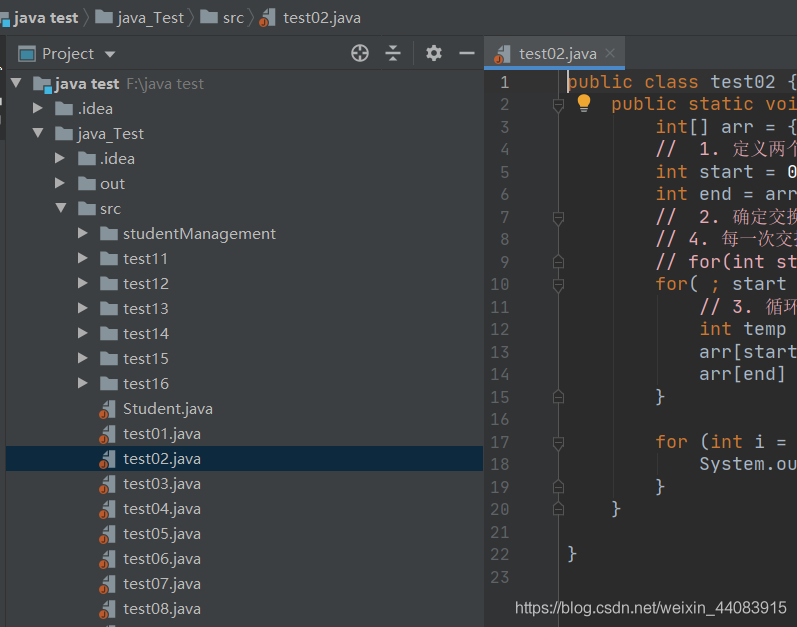Click the out folder icon
Viewport: 797px width, 627px height.
coord(87,183)
